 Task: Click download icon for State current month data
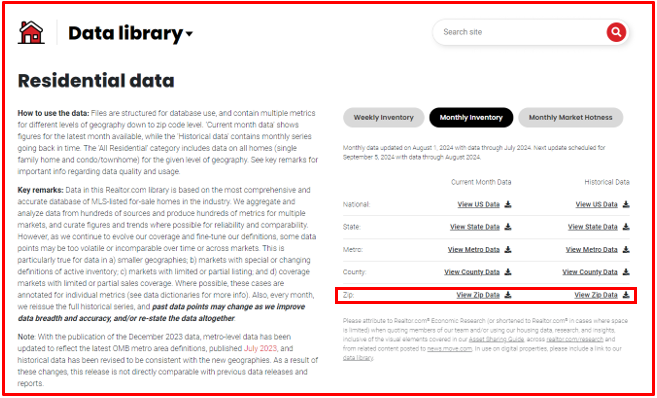[x=508, y=227]
